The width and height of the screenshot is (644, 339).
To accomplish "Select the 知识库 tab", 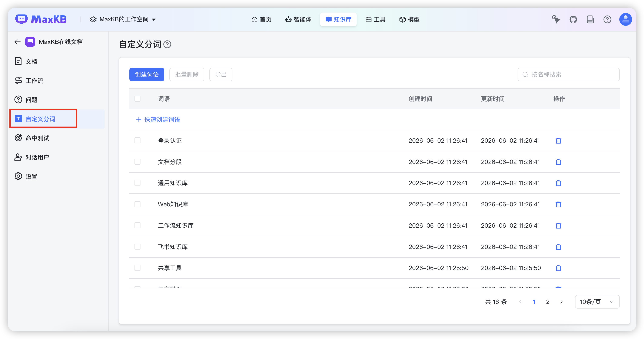I will coord(338,19).
